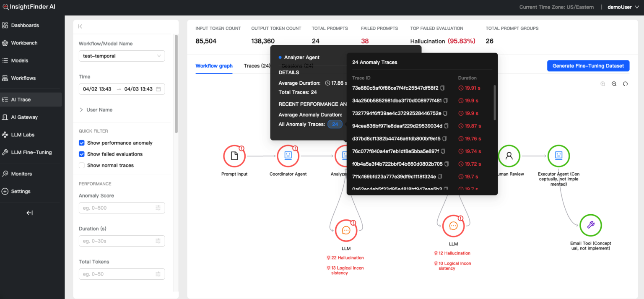Disable Show failed evaluations filter
This screenshot has height=299, width=644.
82,154
